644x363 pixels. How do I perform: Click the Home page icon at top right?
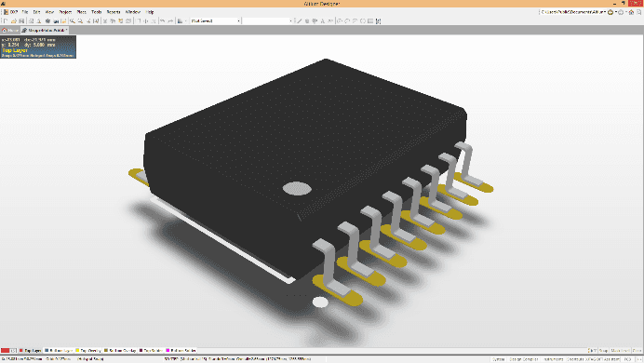click(x=631, y=12)
